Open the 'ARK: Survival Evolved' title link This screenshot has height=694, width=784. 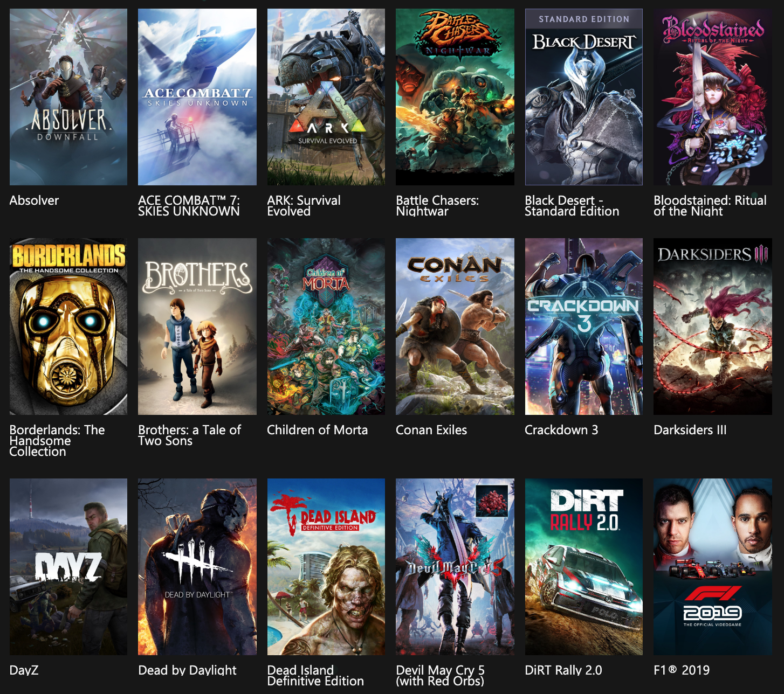tap(304, 206)
